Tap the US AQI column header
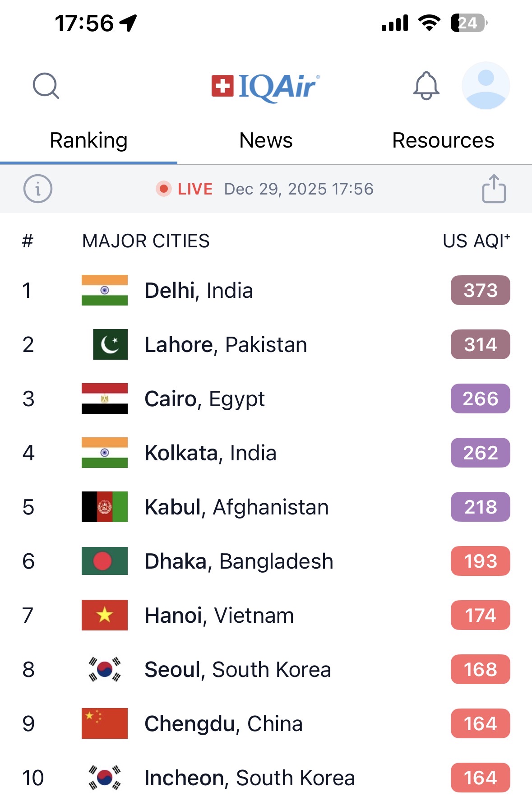 476,241
